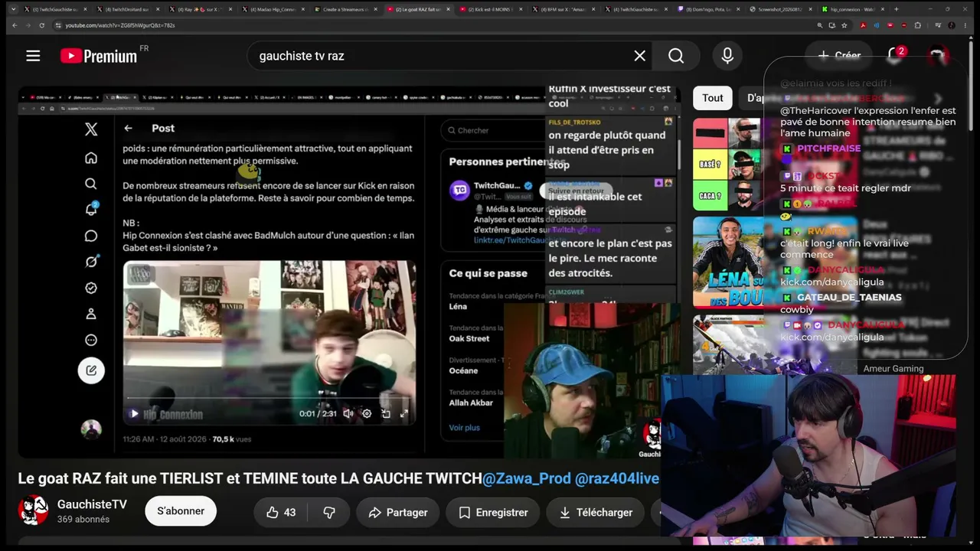Reload the page with the refresh icon
Viewport: 980px width, 551px height.
pos(41,25)
